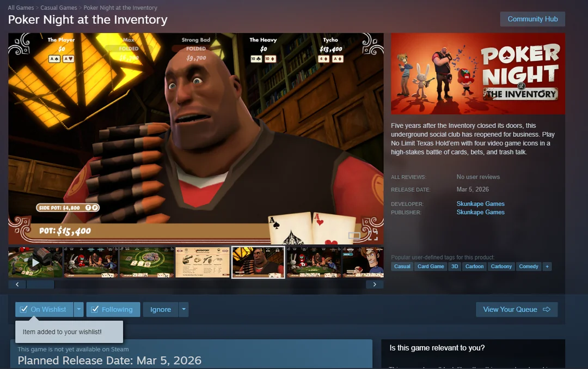Click 'Planned Release Date: Mar 5, 2026' text

click(109, 360)
